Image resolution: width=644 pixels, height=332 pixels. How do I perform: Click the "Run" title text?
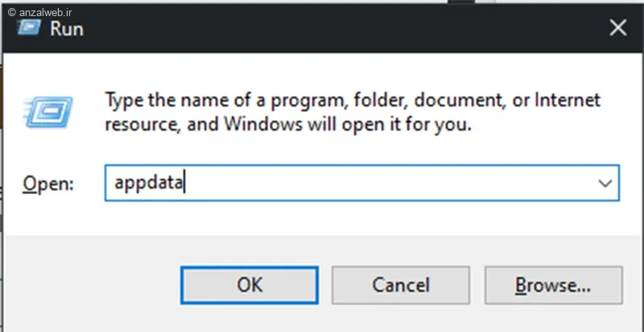click(x=66, y=29)
